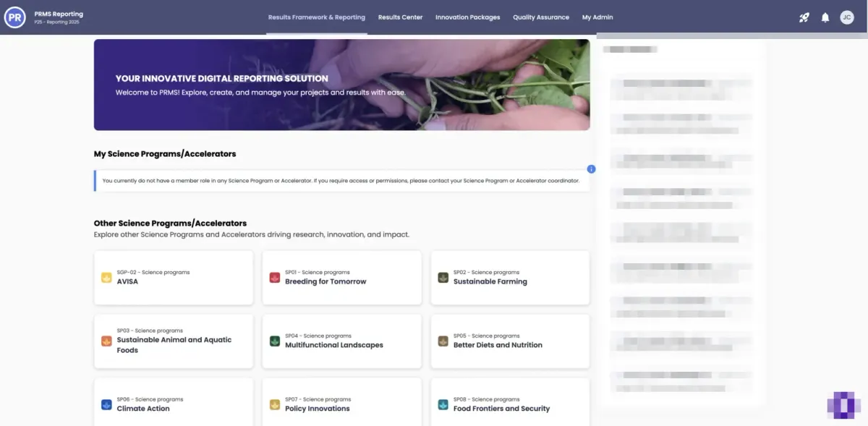Go to Innovation Packages

pyautogui.click(x=467, y=17)
